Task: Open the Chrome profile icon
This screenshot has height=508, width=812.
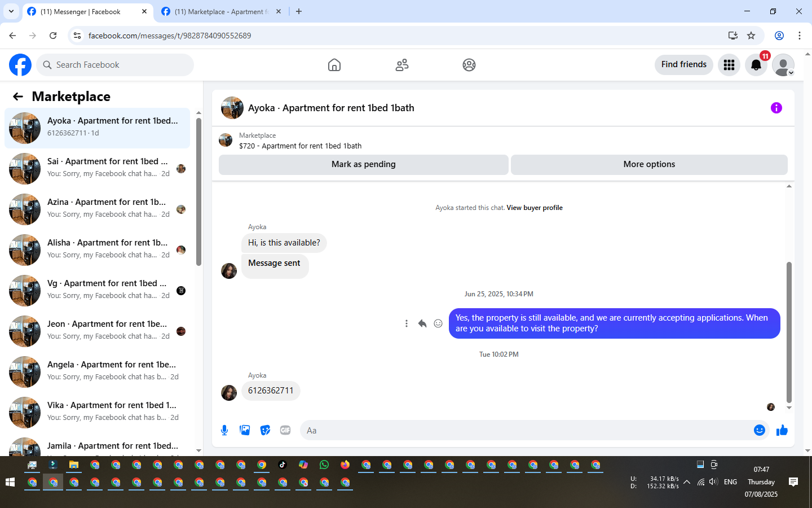Action: 779,36
